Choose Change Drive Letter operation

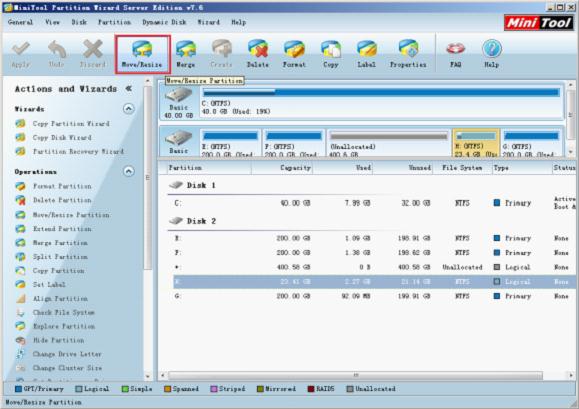pyautogui.click(x=67, y=354)
